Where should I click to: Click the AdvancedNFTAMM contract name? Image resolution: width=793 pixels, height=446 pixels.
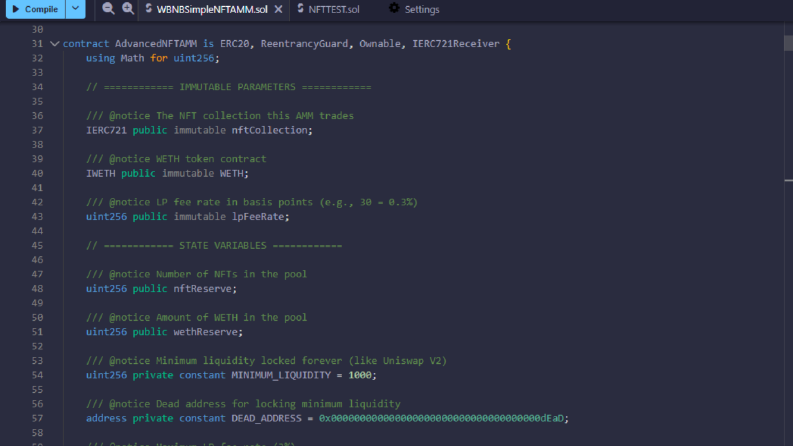[156, 44]
